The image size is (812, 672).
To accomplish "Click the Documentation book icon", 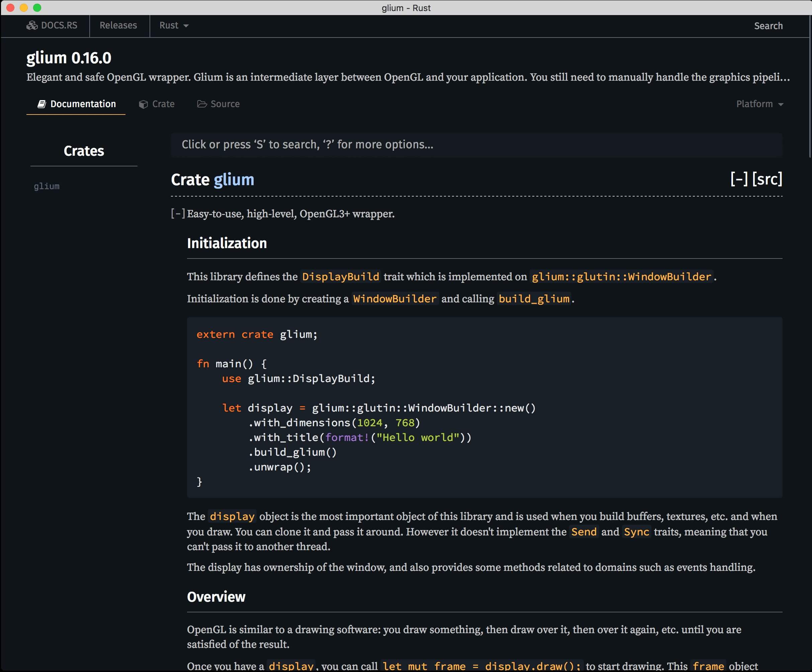I will click(41, 104).
